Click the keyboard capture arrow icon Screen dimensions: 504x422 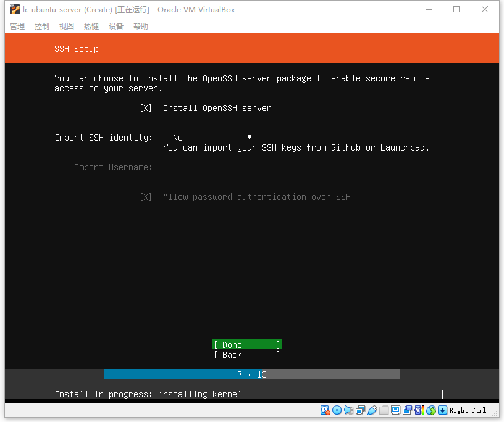[443, 410]
